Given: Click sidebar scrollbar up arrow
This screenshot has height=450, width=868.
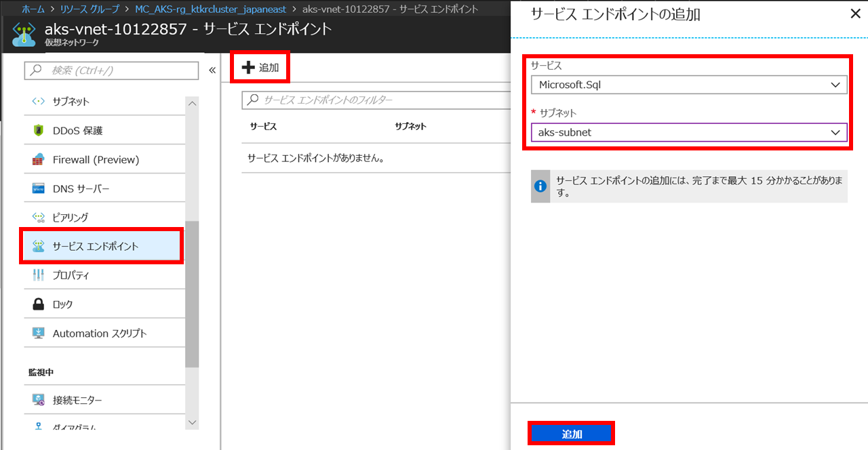Looking at the screenshot, I should coord(192,103).
